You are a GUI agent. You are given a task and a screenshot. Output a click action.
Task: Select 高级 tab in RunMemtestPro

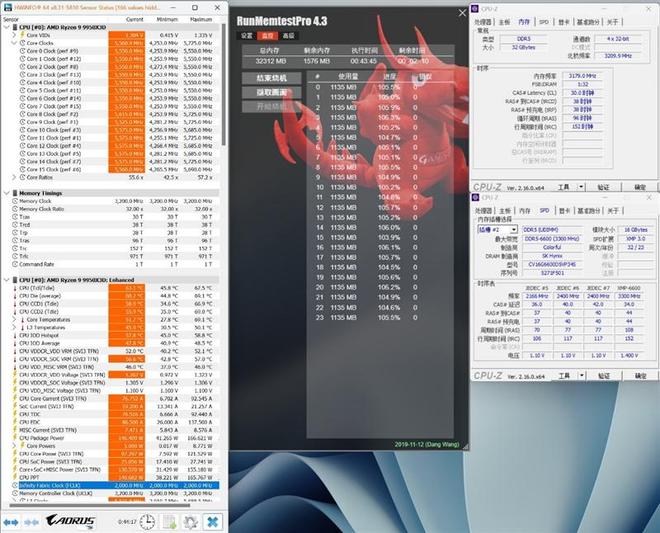coord(287,36)
